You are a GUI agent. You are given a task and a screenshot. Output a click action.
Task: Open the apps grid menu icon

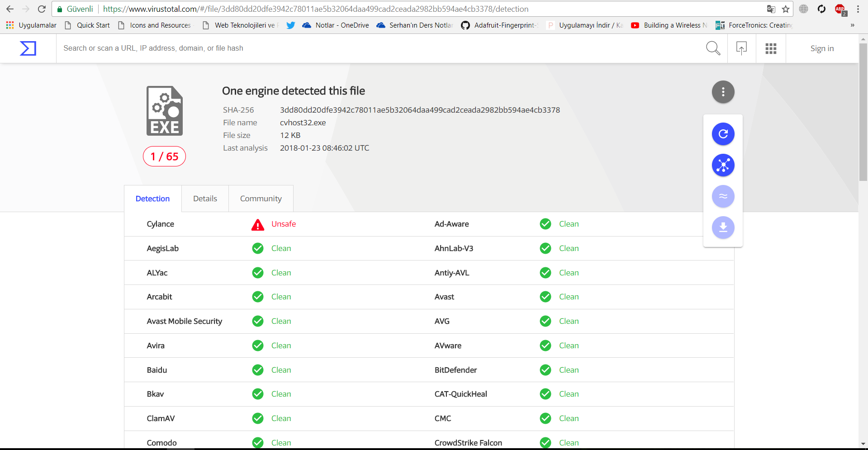click(771, 48)
